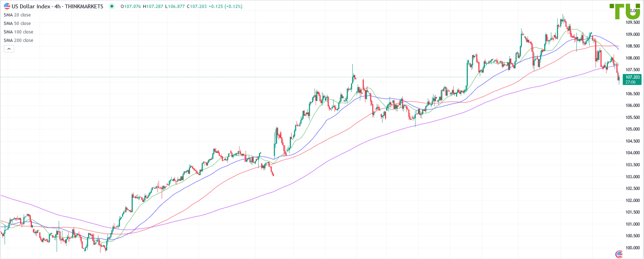Click the 100.000 price scale label
Screen dimensions: 644x259
pyautogui.click(x=633, y=248)
